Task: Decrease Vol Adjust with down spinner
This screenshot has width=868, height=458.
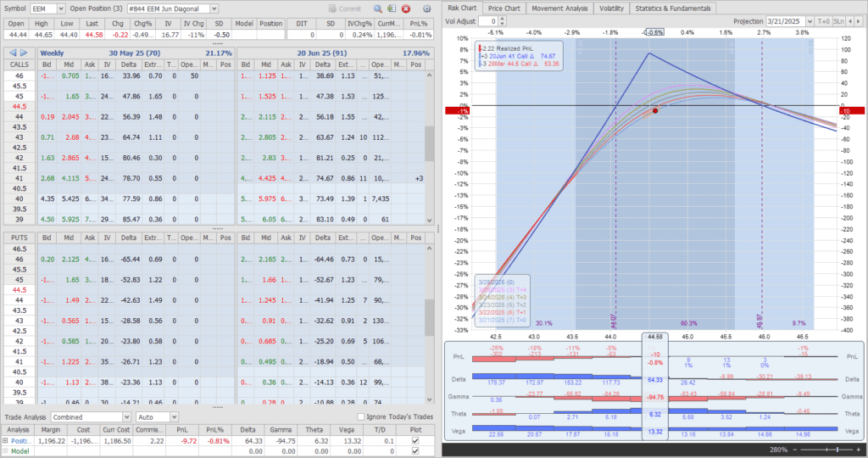Action: point(502,24)
